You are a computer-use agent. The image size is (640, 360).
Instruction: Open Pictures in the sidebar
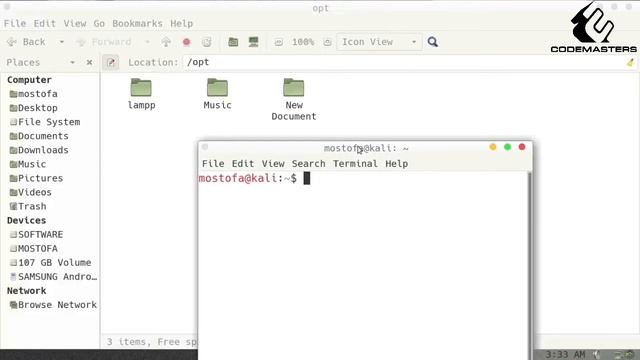[36, 178]
